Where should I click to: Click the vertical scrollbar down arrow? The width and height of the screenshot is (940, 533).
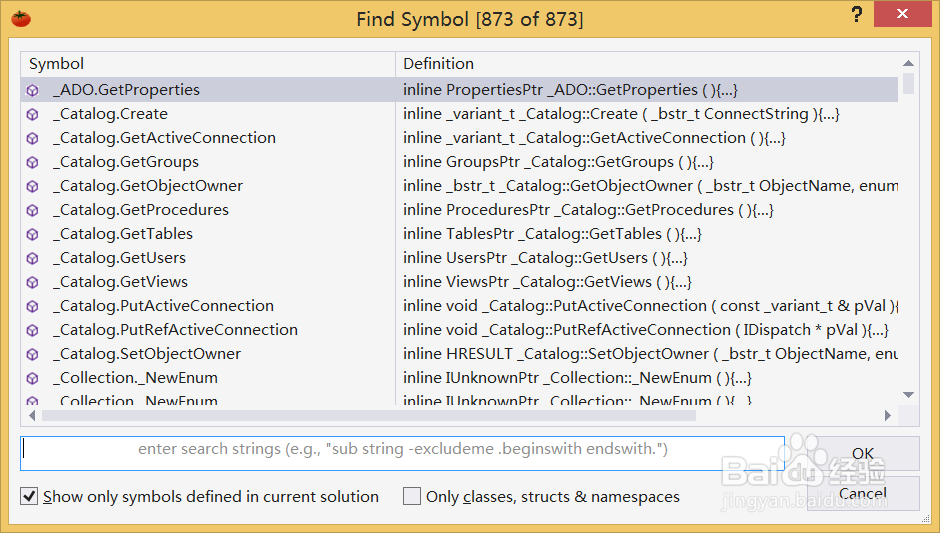[908, 395]
